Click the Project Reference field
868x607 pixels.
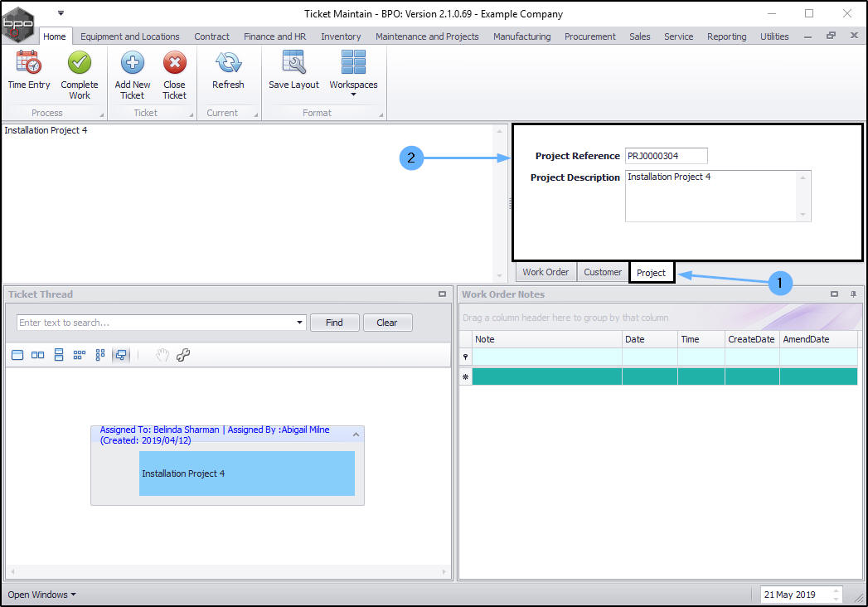pos(666,156)
